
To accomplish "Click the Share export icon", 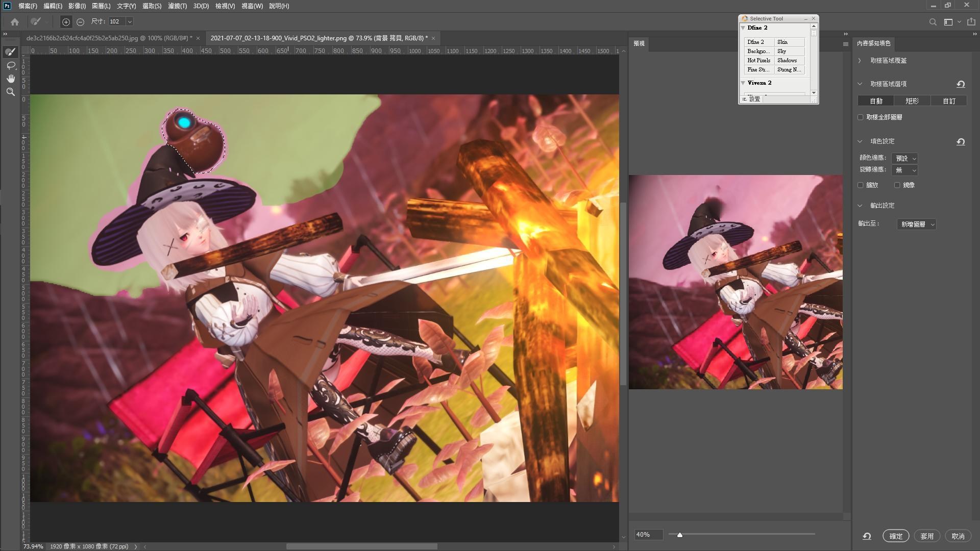I will pos(971,22).
